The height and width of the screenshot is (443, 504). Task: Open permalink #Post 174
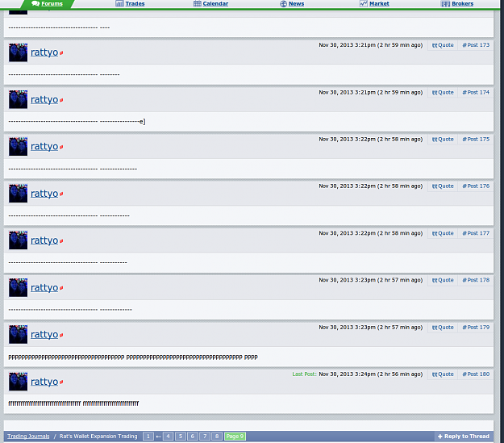476,93
